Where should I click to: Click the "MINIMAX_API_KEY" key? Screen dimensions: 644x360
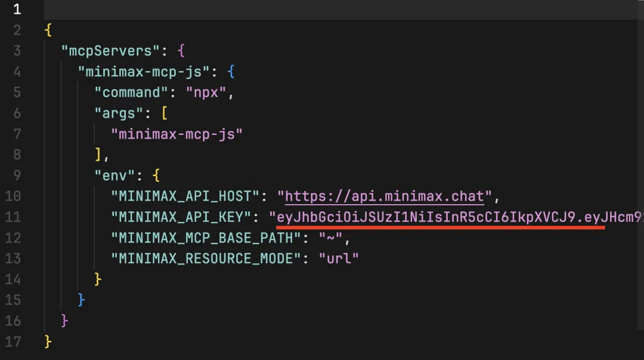point(181,217)
